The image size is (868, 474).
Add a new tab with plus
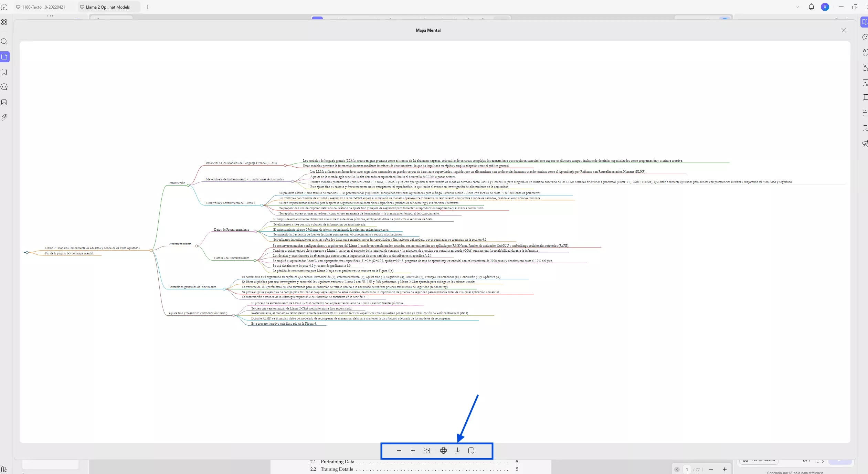coord(147,7)
